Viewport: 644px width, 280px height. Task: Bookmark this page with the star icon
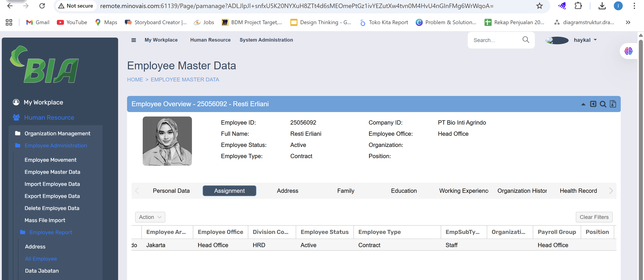pos(540,6)
